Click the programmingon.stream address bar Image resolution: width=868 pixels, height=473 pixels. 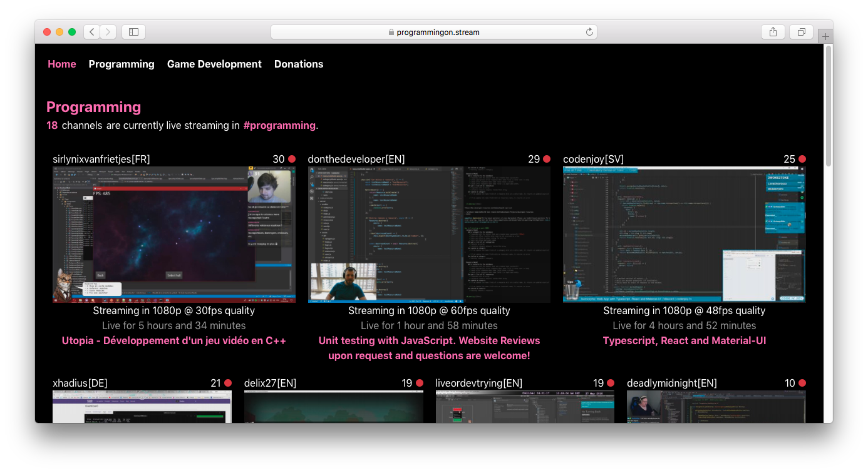[434, 32]
